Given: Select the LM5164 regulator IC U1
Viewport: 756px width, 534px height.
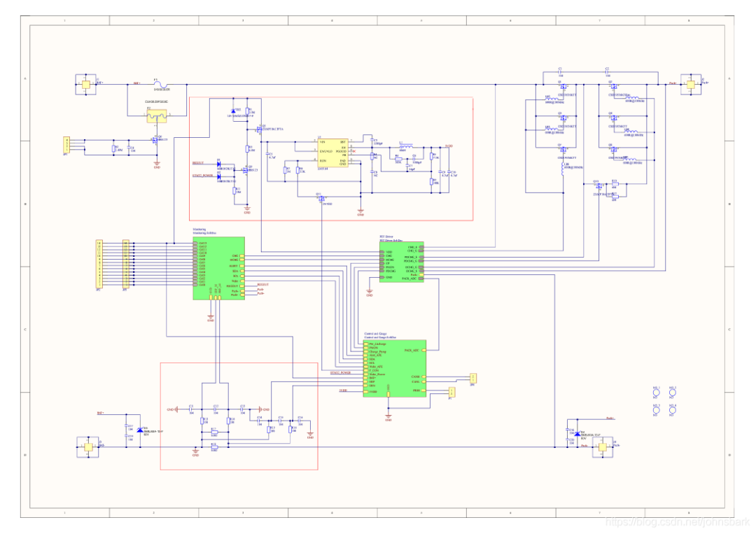Looking at the screenshot, I should (332, 153).
